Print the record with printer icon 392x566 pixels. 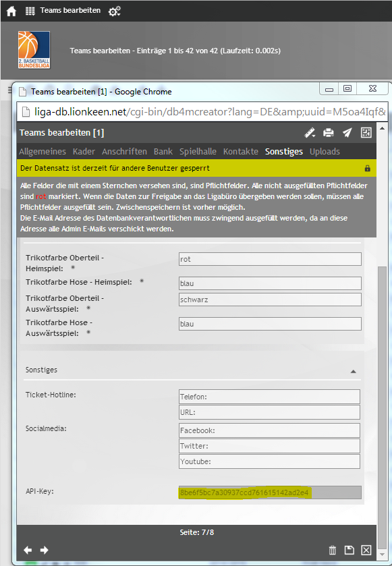point(329,133)
